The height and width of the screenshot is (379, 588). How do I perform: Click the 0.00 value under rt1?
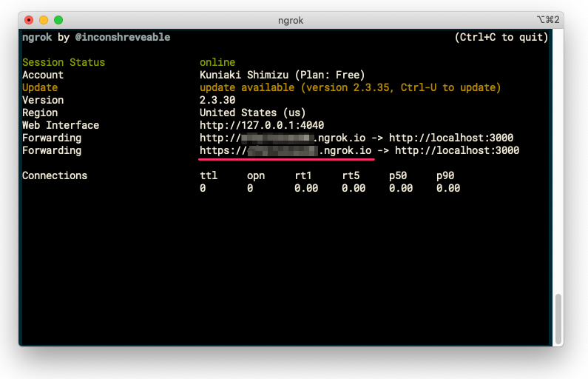click(x=306, y=188)
